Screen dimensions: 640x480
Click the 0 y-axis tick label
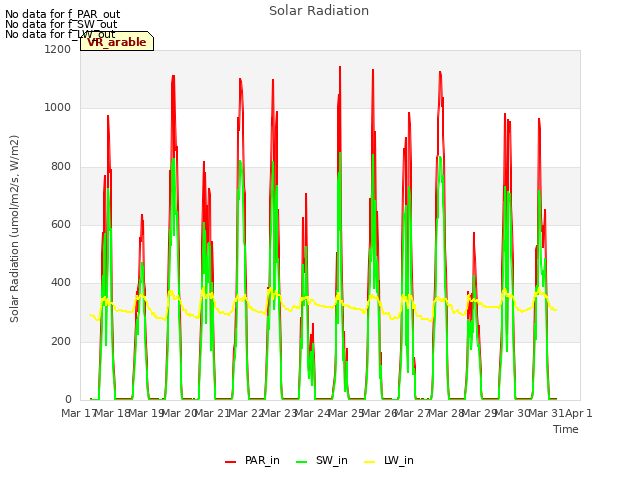[x=68, y=399]
